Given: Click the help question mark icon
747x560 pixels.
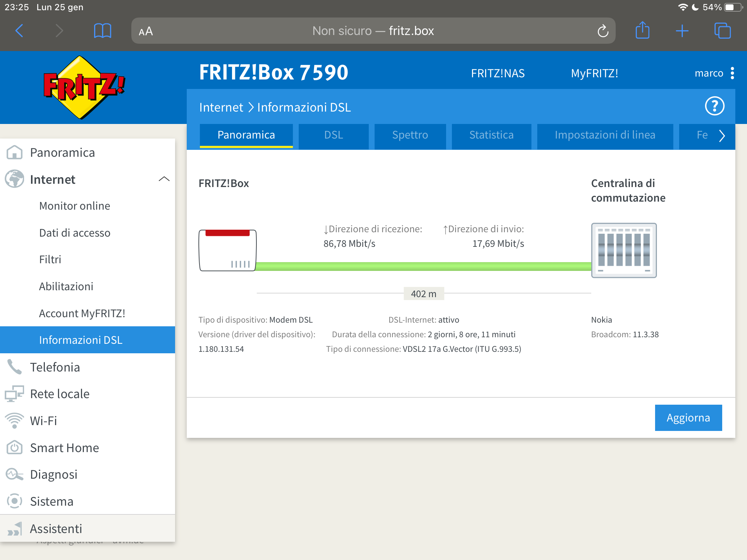Looking at the screenshot, I should (716, 106).
